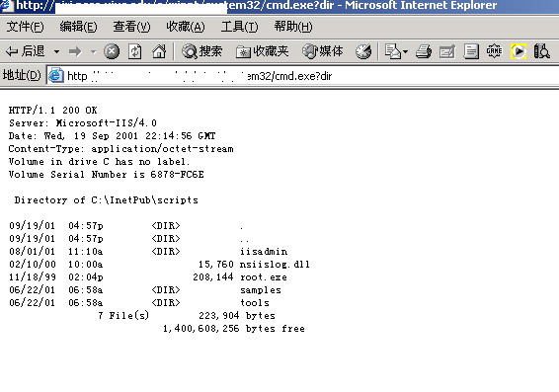Screen dimensions: 559x392
Task: Click the '1,400,608,256 bytes free' text
Action: click(233, 329)
